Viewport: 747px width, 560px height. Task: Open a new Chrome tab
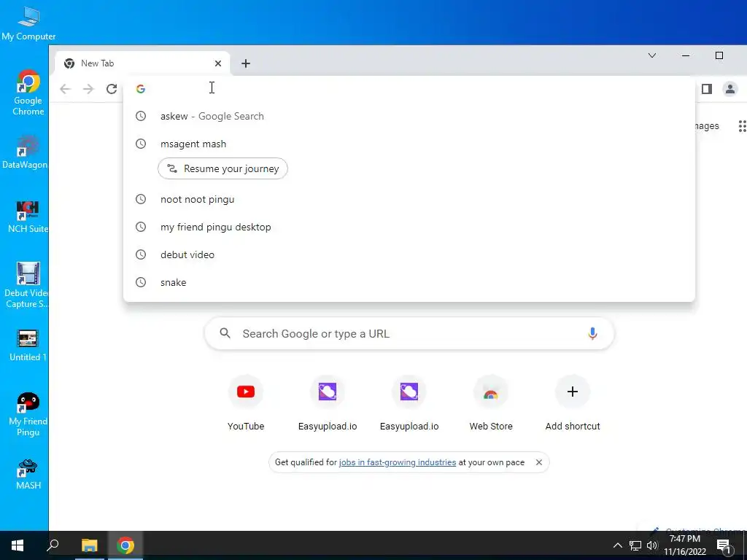click(x=245, y=63)
